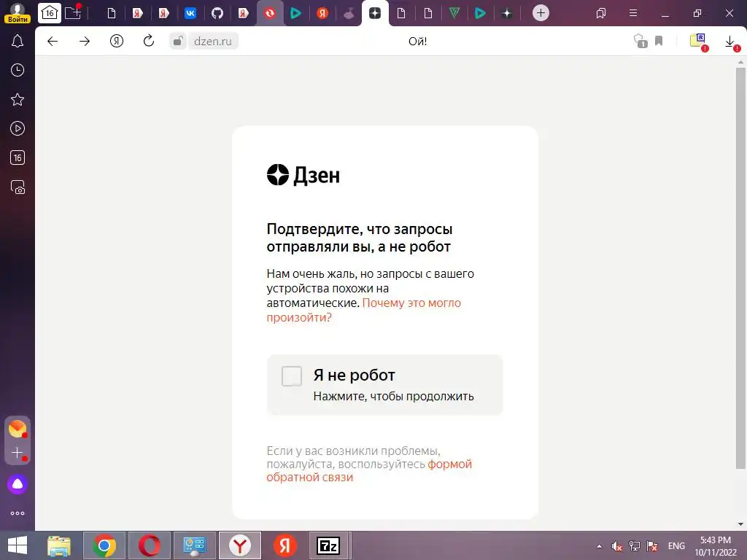Switch to the purple hat icon tab
This screenshot has width=747, height=560.
pyautogui.click(x=349, y=13)
